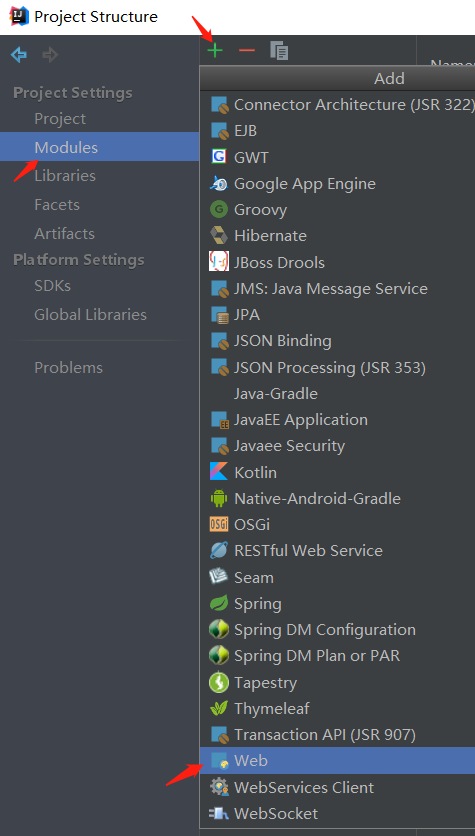Image resolution: width=475 pixels, height=836 pixels.
Task: Click the red minus Remove button
Action: click(x=247, y=51)
